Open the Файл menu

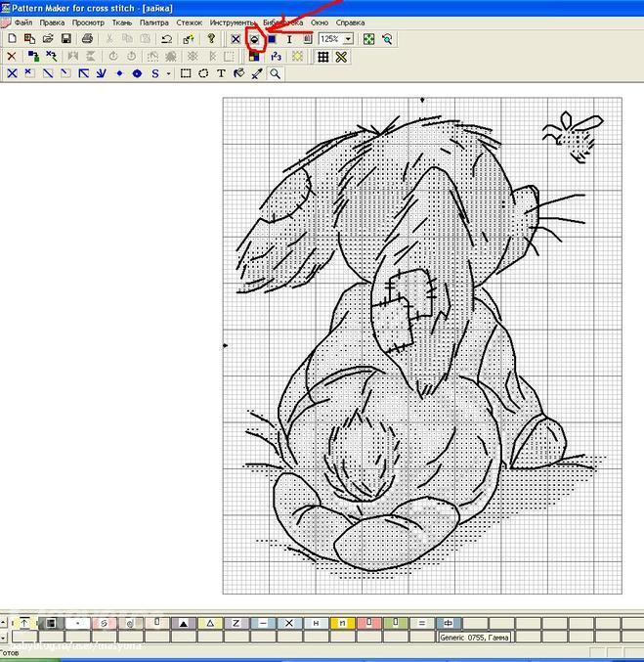tap(23, 22)
